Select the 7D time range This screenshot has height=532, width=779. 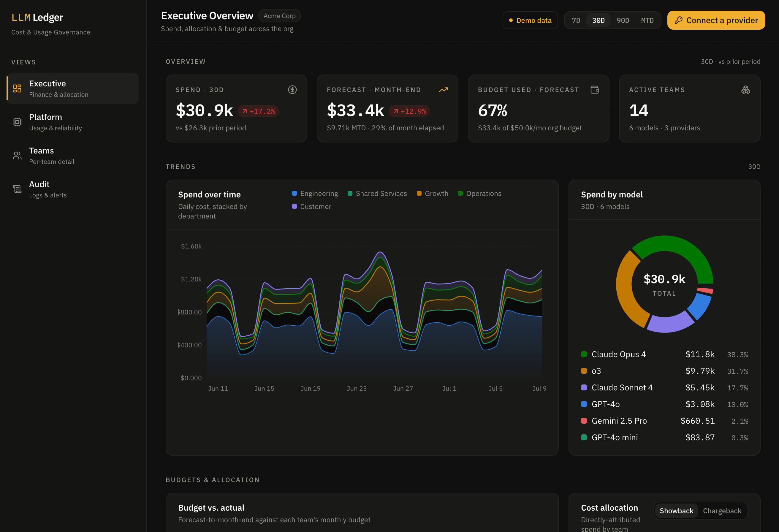click(x=576, y=20)
